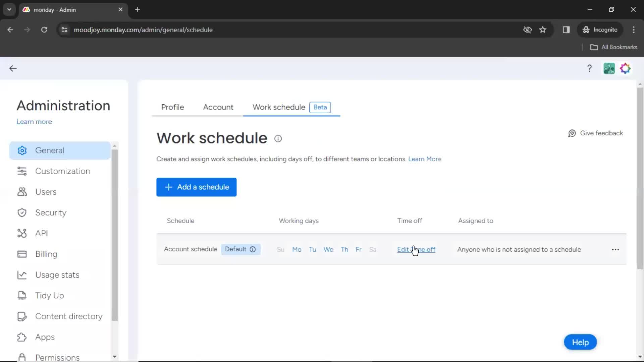Click the Add a schedule button
This screenshot has height=362, width=644.
coord(196,186)
